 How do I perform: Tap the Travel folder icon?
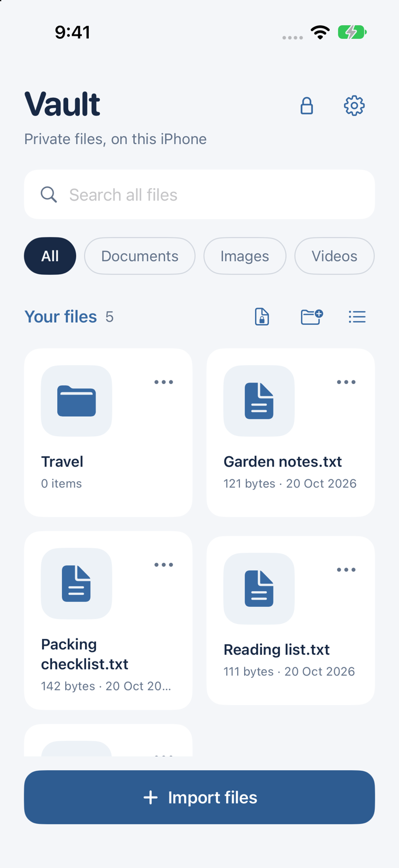click(x=77, y=401)
